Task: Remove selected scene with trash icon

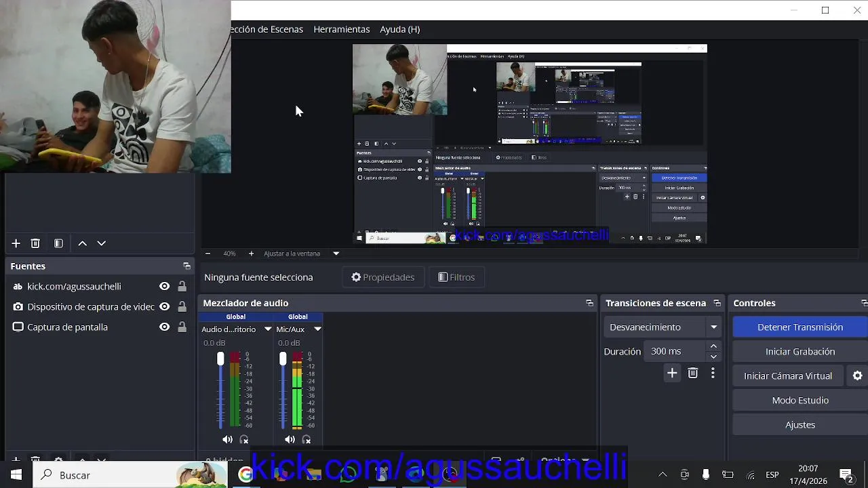Action: (35, 243)
